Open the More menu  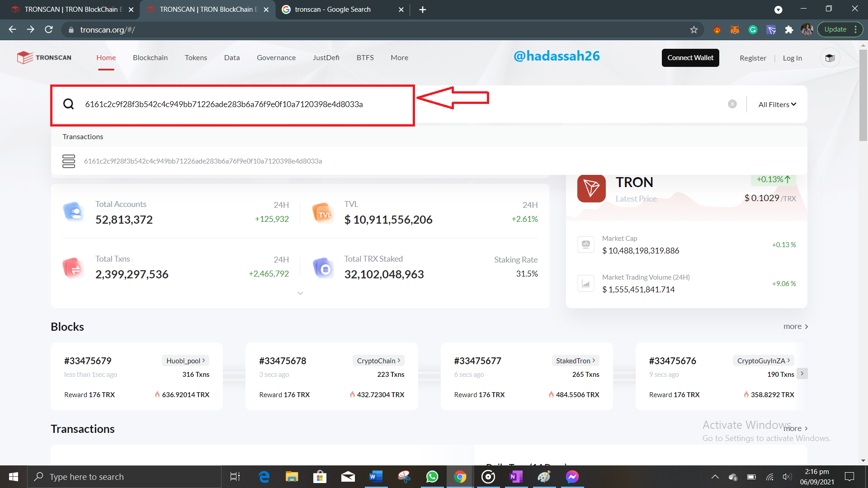[399, 58]
